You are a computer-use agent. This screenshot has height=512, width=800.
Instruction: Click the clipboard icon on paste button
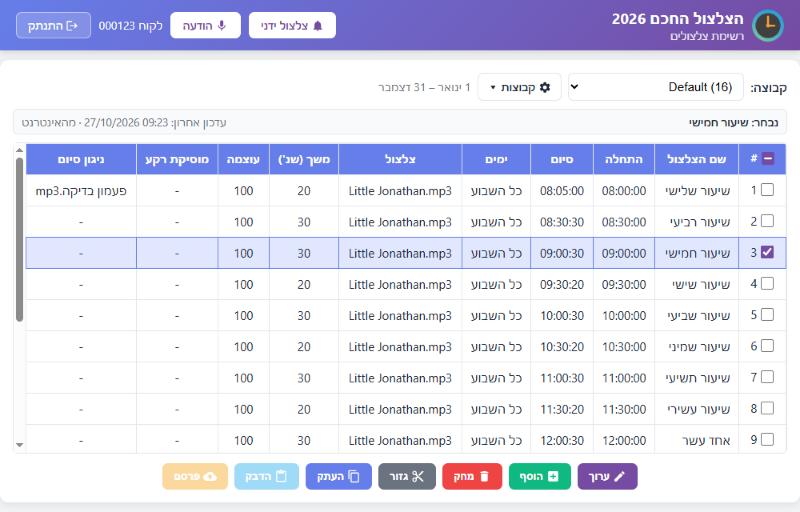281,476
